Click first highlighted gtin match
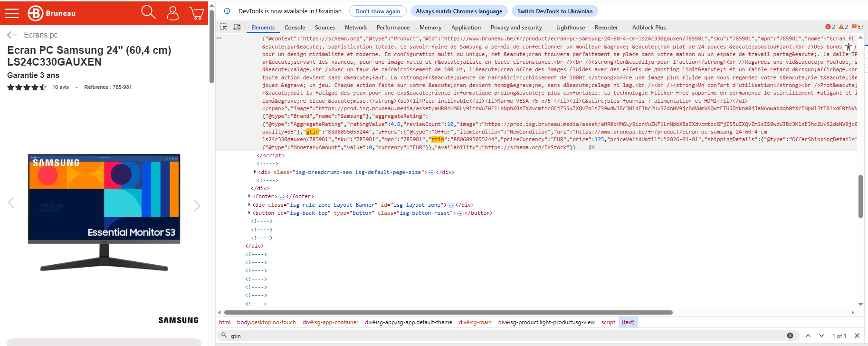Image resolution: width=868 pixels, height=346 pixels. [312, 132]
